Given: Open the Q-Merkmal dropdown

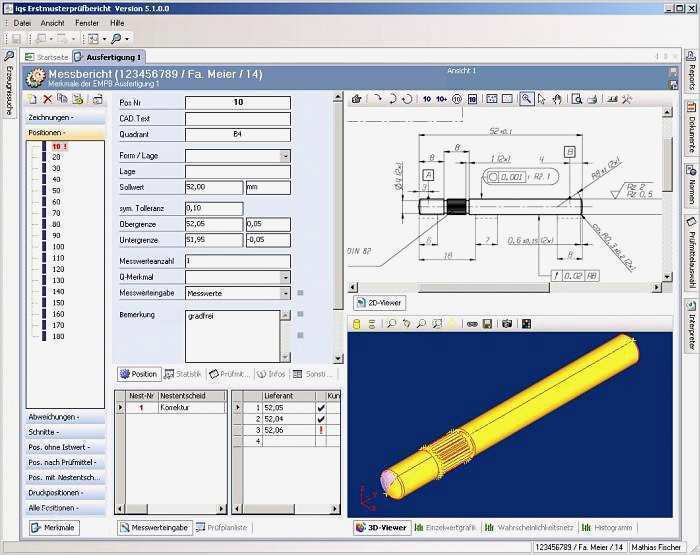Looking at the screenshot, I should coord(285,277).
